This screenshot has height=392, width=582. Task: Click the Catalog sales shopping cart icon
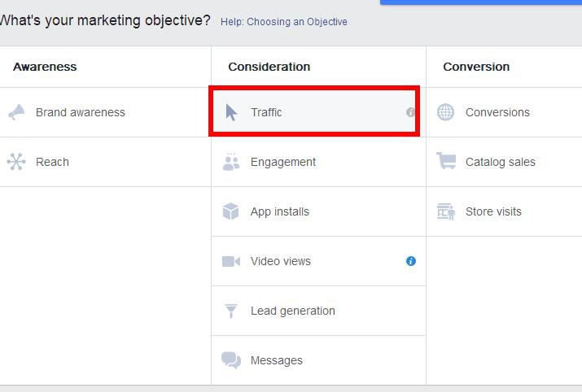[446, 161]
